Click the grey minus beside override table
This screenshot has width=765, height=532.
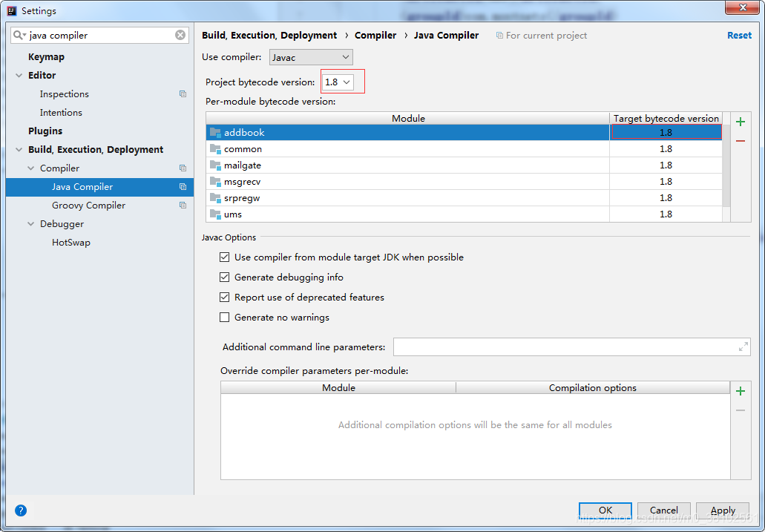(x=741, y=410)
